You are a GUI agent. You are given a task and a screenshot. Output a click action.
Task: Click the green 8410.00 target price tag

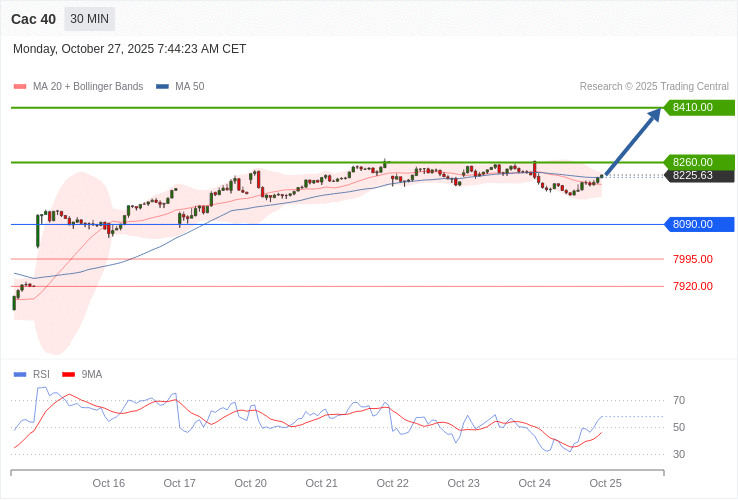699,107
